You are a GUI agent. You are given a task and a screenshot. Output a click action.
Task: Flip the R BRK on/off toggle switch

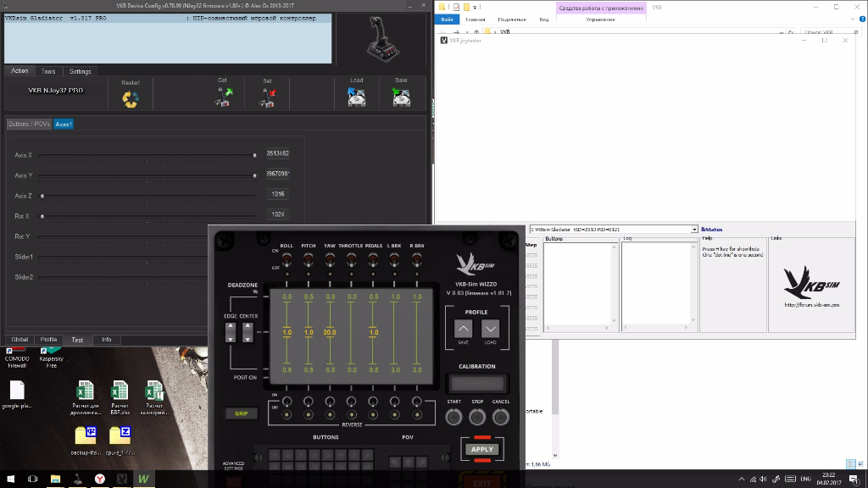coord(416,258)
